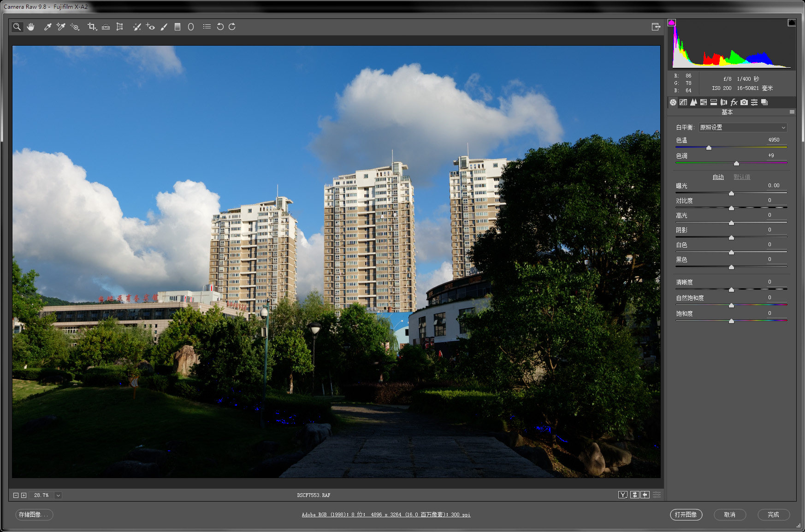The width and height of the screenshot is (805, 532).
Task: Click the vibrance slider handle
Action: tap(731, 305)
